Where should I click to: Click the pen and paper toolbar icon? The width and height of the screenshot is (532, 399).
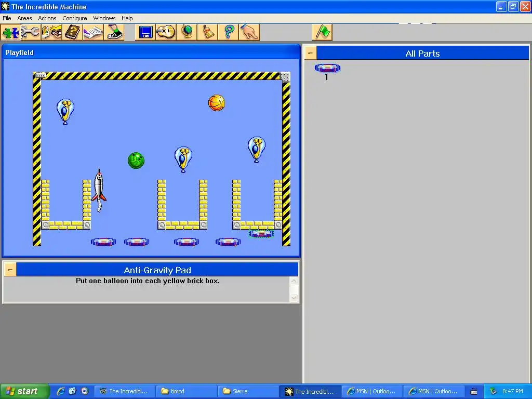click(x=93, y=33)
